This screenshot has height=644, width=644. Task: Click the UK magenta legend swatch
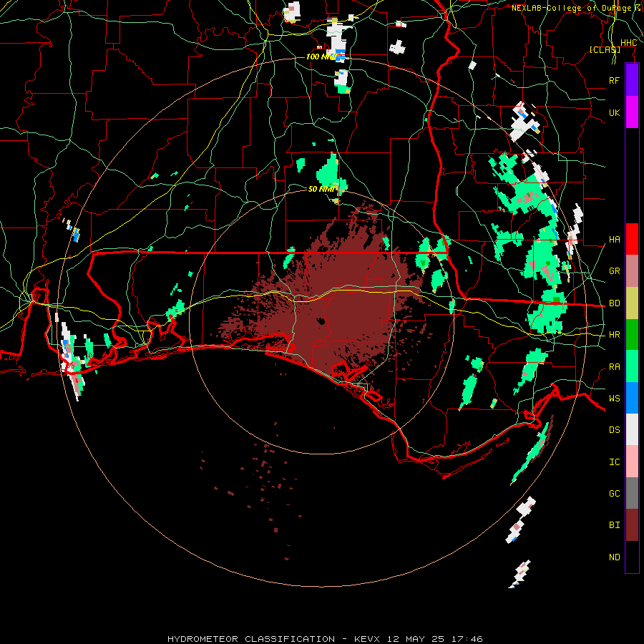pos(632,112)
